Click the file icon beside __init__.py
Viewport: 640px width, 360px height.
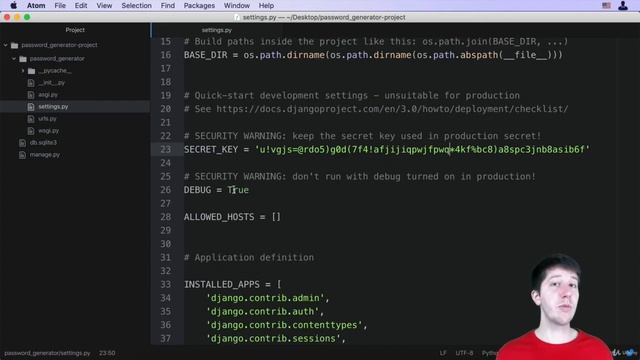pyautogui.click(x=31, y=83)
